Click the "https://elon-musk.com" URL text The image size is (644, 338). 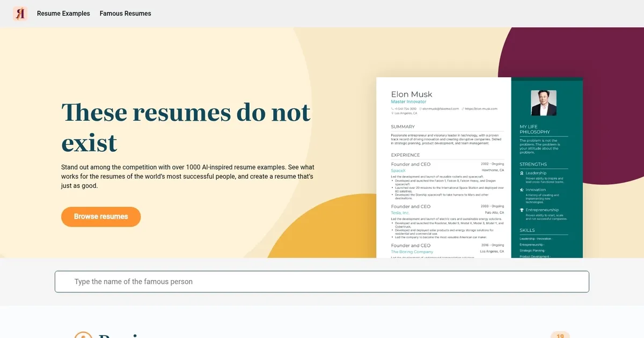point(481,109)
